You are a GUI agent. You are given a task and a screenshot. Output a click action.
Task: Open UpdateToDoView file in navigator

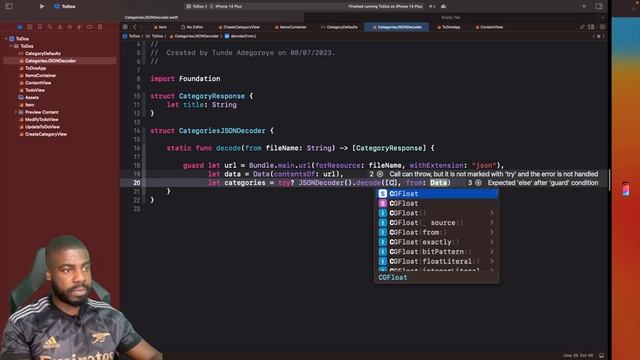(x=42, y=127)
